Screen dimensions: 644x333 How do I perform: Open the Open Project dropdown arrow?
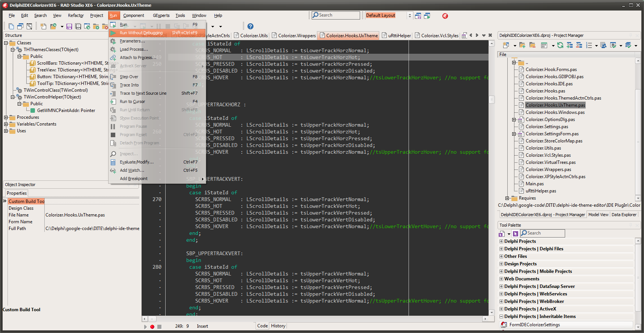tap(62, 27)
